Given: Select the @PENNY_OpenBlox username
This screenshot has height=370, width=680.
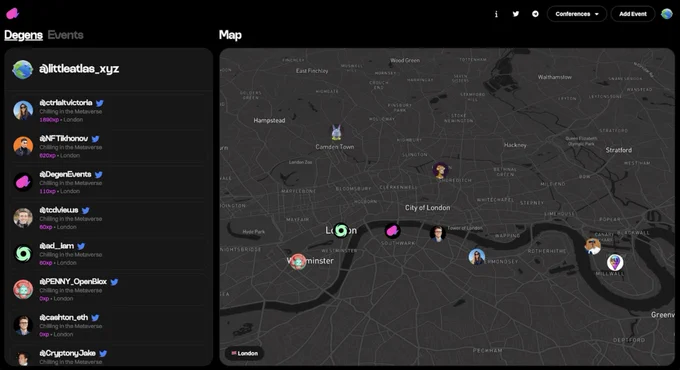Looking at the screenshot, I should click(73, 282).
